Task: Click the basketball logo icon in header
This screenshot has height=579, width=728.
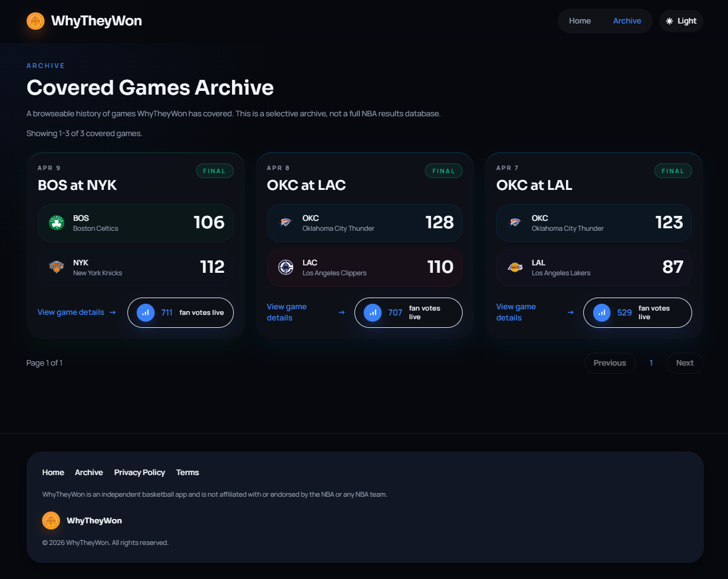Action: pyautogui.click(x=35, y=21)
